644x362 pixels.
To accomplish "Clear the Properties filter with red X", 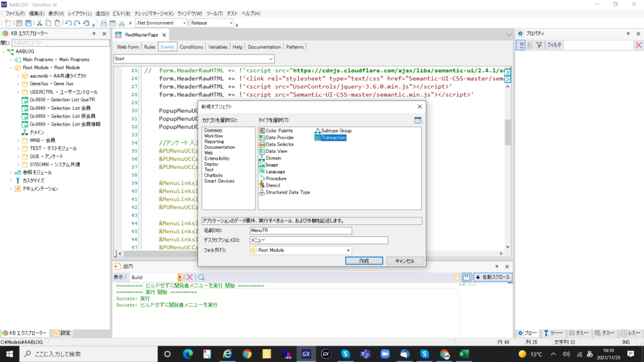I will click(639, 45).
